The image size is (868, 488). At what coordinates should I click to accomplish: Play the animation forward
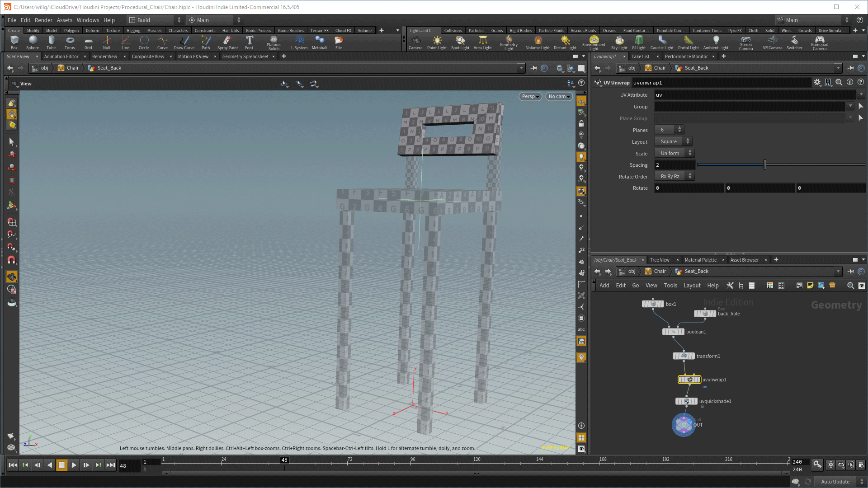coord(74,465)
